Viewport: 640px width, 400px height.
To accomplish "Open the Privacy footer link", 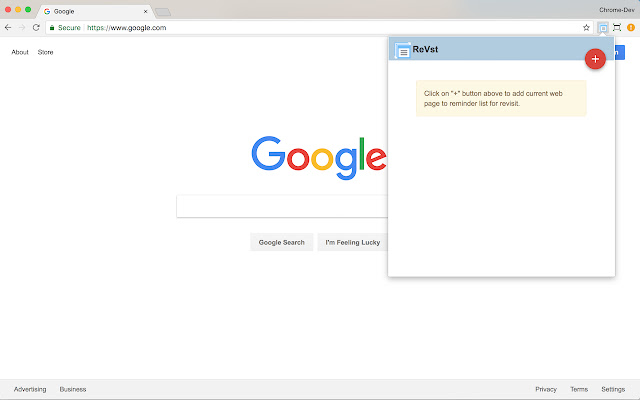I will [546, 389].
